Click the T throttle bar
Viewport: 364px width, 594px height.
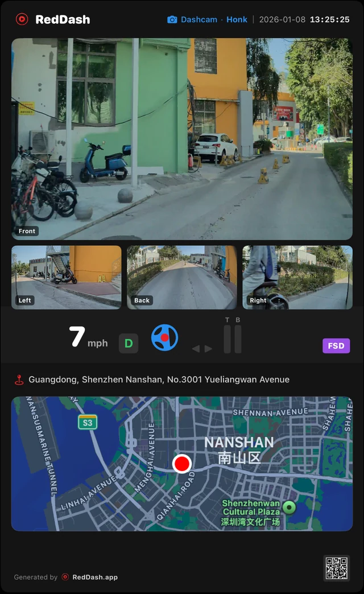[227, 339]
